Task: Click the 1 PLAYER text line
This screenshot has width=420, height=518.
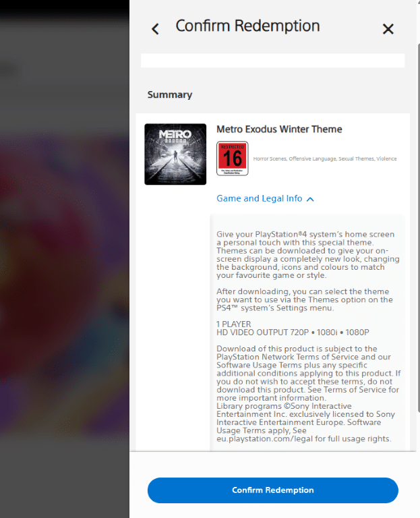Action: (x=233, y=324)
